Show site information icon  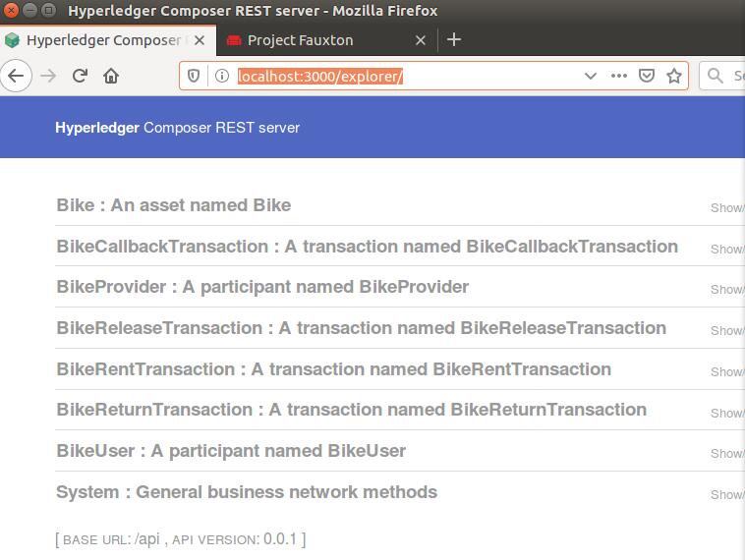(x=222, y=76)
